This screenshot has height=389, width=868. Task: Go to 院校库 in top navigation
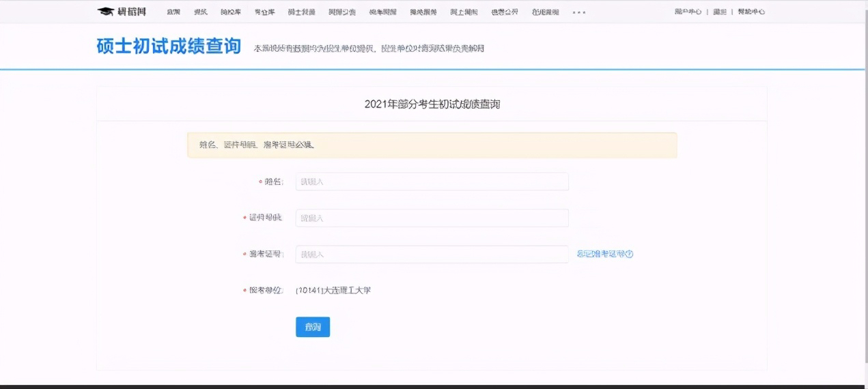tap(231, 12)
